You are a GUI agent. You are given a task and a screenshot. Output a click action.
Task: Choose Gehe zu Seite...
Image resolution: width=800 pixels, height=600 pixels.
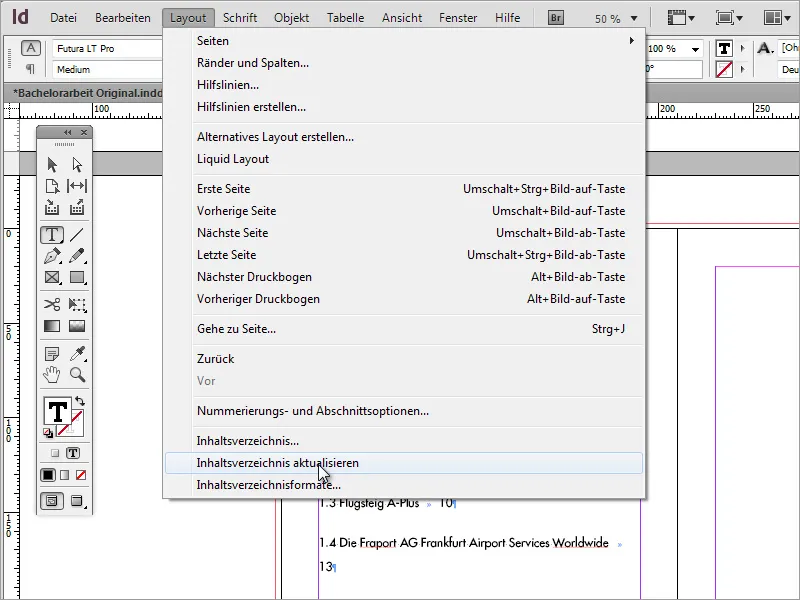(404, 329)
